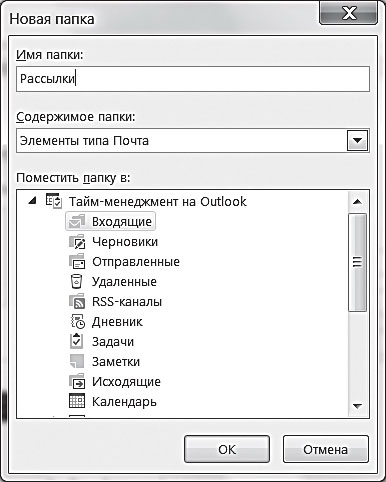
Task: Collapse the Тайм-менеджмент на Outlook tree node
Action: point(32,201)
